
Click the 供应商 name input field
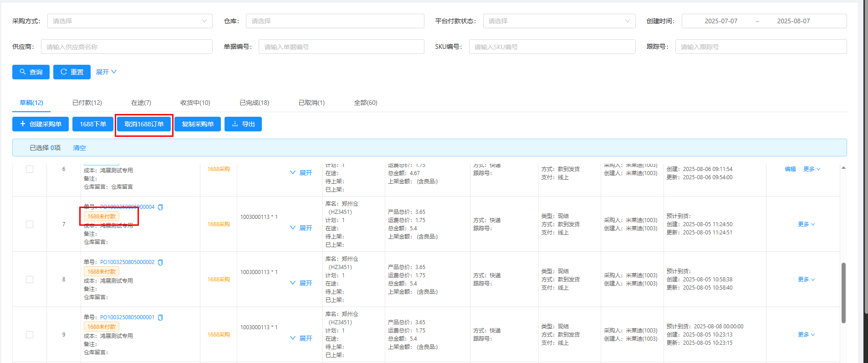pos(127,47)
